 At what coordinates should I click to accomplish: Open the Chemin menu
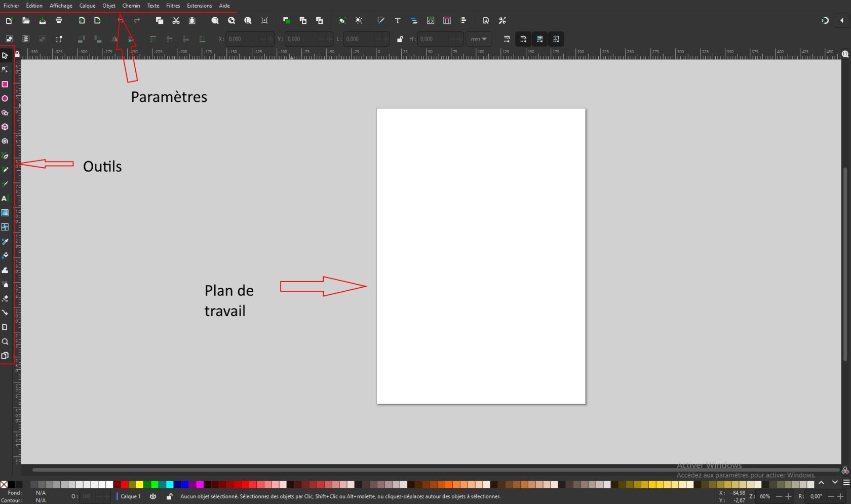tap(131, 6)
